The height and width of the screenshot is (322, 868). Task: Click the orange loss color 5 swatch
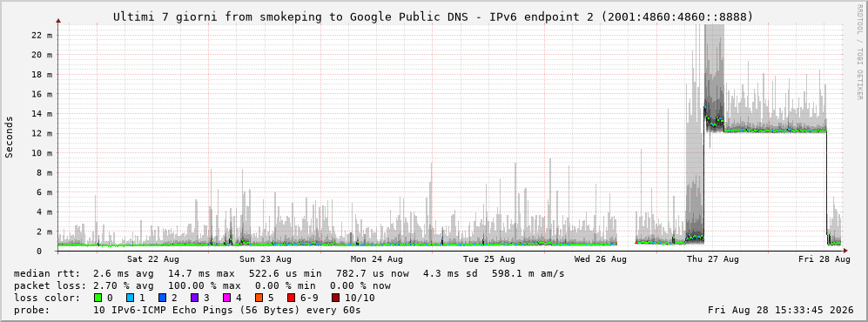point(259,299)
